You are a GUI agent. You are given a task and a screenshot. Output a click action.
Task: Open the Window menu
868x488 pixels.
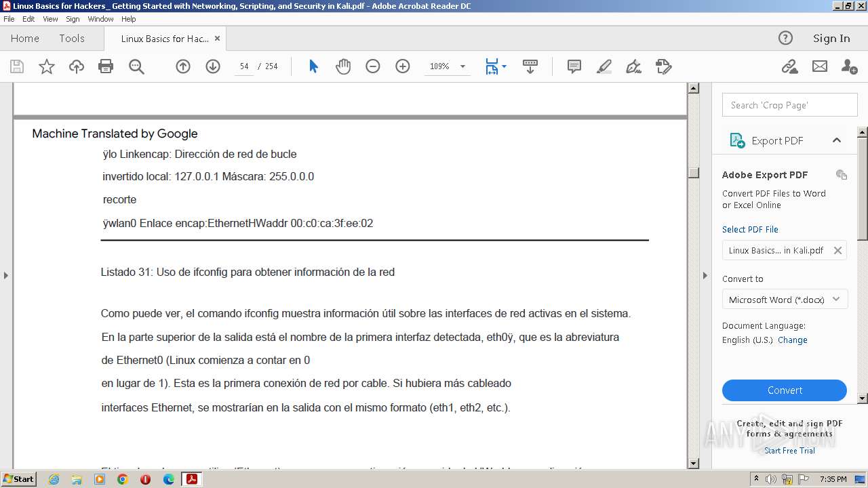point(100,19)
